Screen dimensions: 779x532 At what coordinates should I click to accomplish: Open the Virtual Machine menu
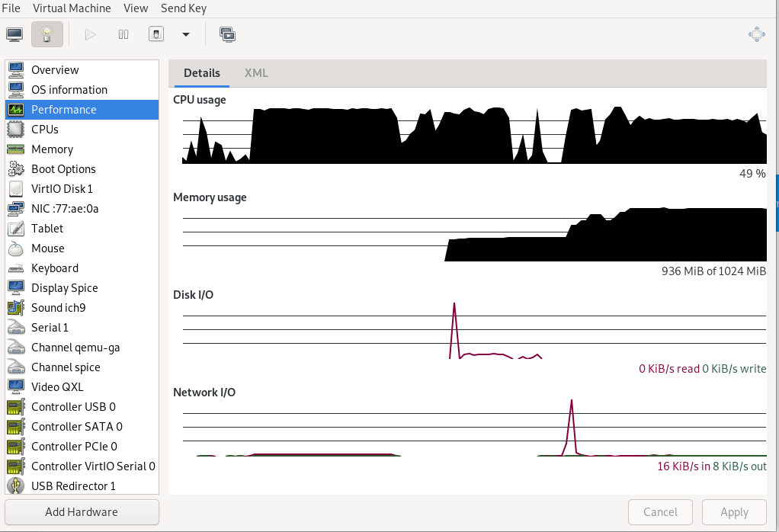click(72, 8)
